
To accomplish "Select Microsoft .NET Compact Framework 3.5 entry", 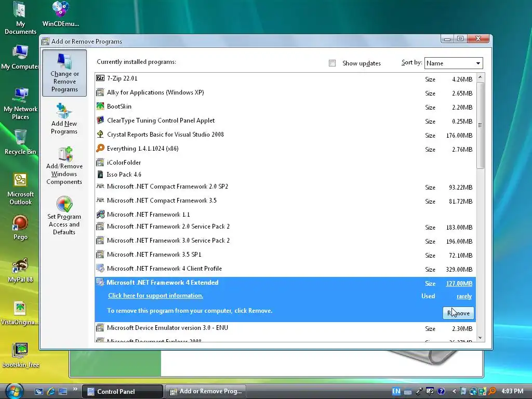I will click(x=285, y=201).
